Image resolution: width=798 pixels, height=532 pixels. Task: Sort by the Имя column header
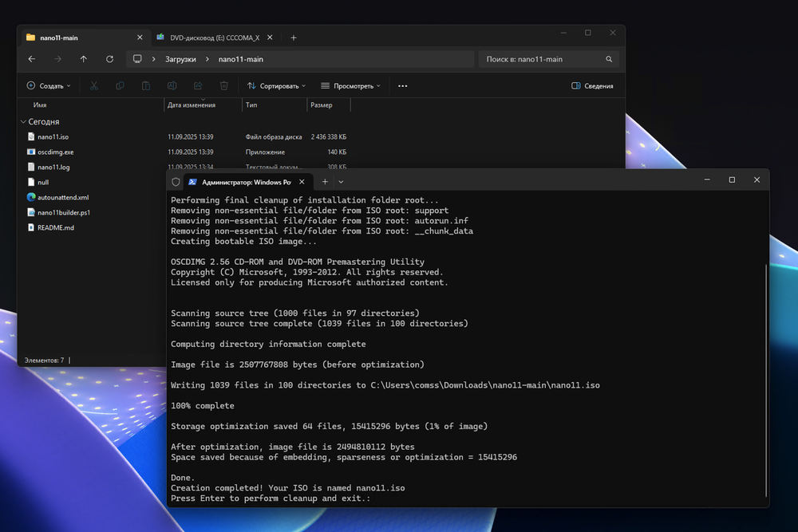(x=40, y=104)
